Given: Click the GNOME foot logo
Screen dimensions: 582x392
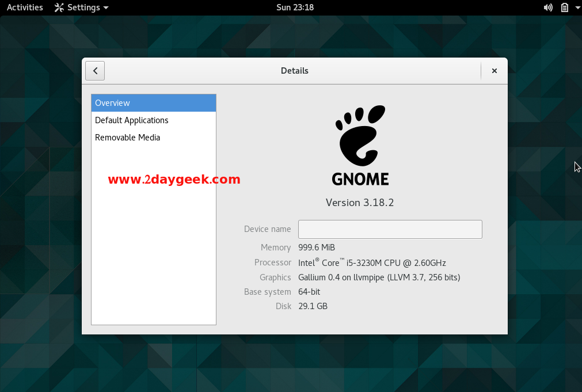Looking at the screenshot, I should pyautogui.click(x=360, y=135).
